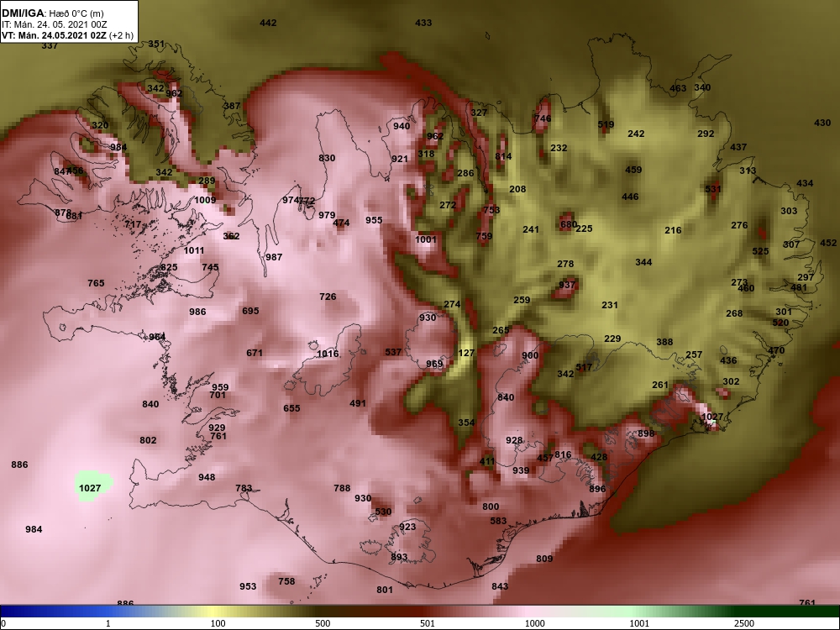Click the map value "923"
The height and width of the screenshot is (630, 840).
tap(407, 527)
